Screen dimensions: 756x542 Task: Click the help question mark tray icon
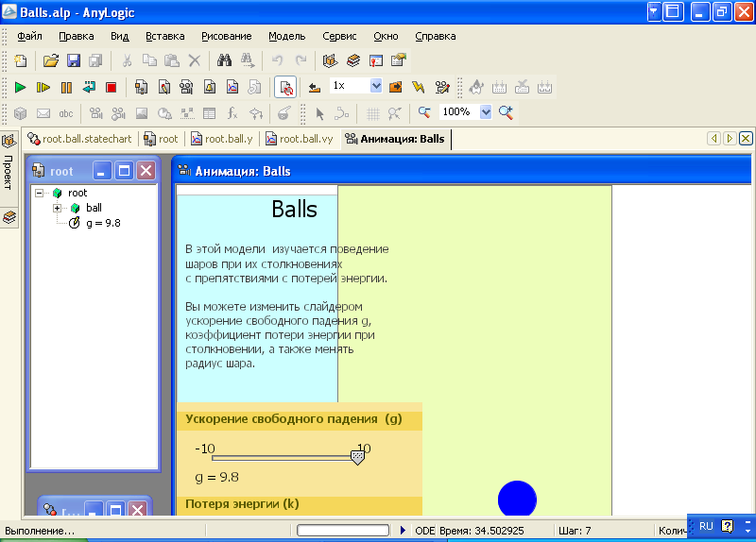(x=727, y=526)
